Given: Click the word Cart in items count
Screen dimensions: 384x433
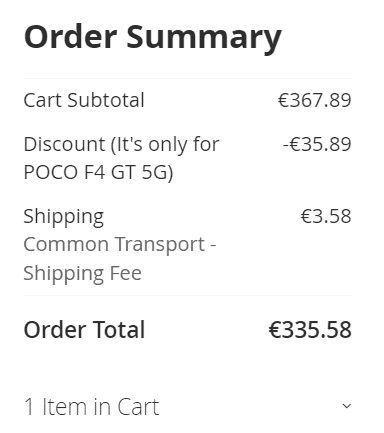Looking at the screenshot, I should click(138, 407).
